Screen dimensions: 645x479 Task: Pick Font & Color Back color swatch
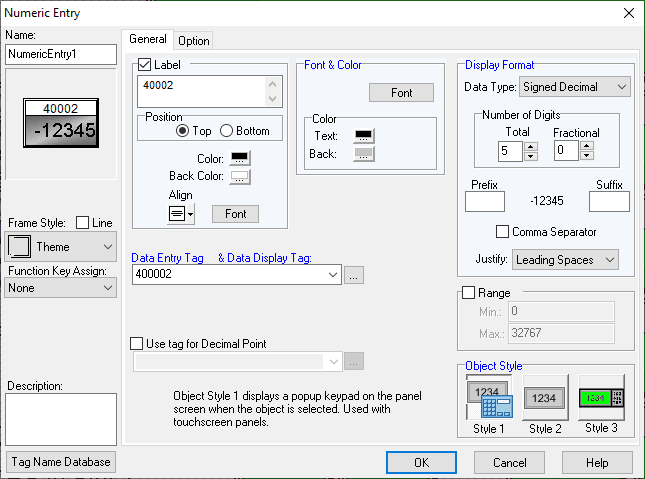(x=364, y=154)
